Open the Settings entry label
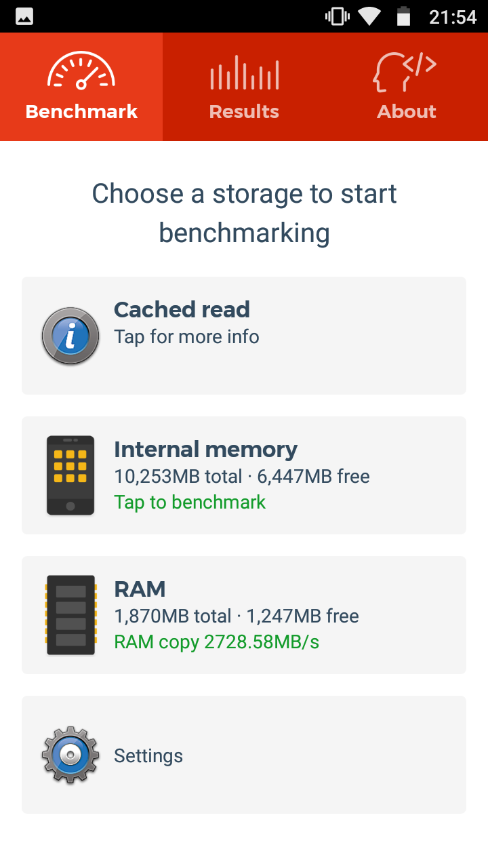The height and width of the screenshot is (868, 488). [x=148, y=755]
